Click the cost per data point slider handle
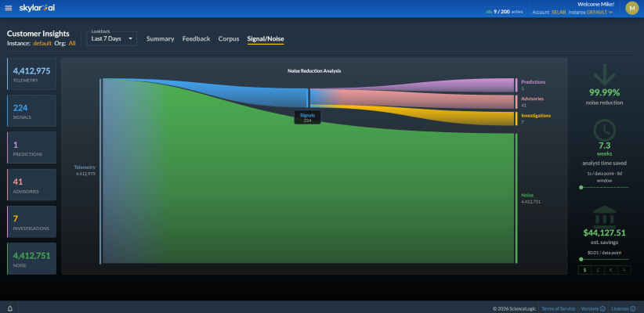The image size is (644, 313). pos(581,259)
